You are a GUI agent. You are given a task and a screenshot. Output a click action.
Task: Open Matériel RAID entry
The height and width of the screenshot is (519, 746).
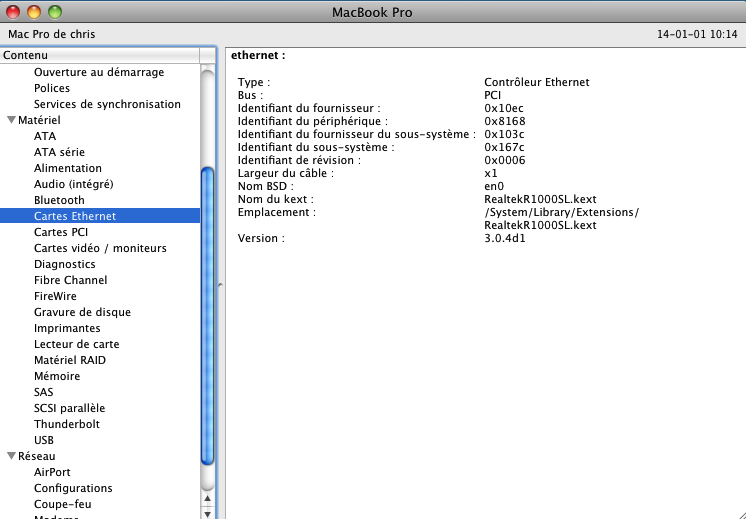70,360
